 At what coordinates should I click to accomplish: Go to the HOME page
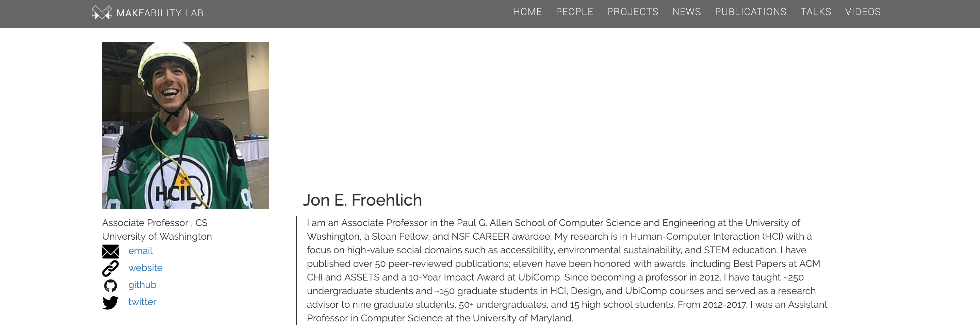(x=527, y=12)
